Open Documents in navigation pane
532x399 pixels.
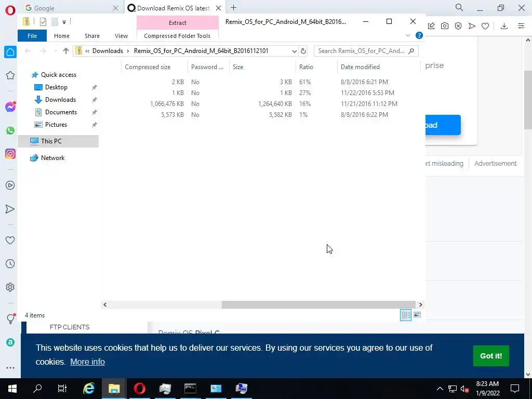61,112
